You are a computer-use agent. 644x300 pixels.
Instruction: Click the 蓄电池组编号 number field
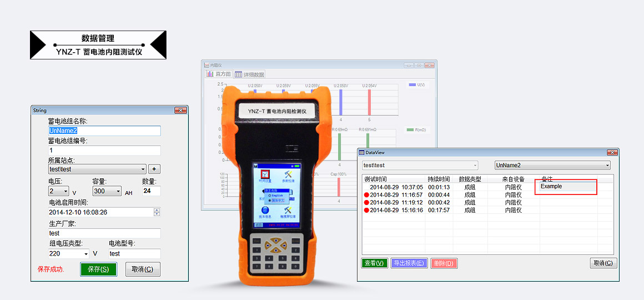[104, 151]
